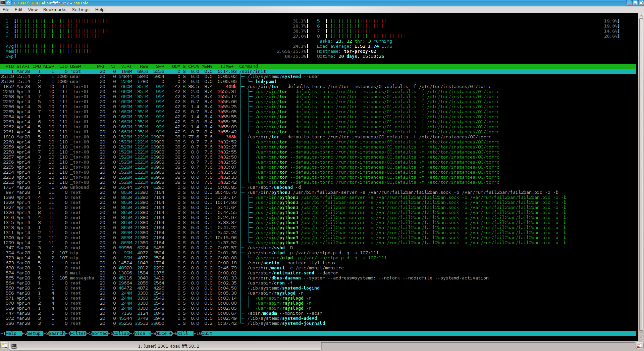
Task: Select the (sd-pam) process row
Action: point(318,81)
